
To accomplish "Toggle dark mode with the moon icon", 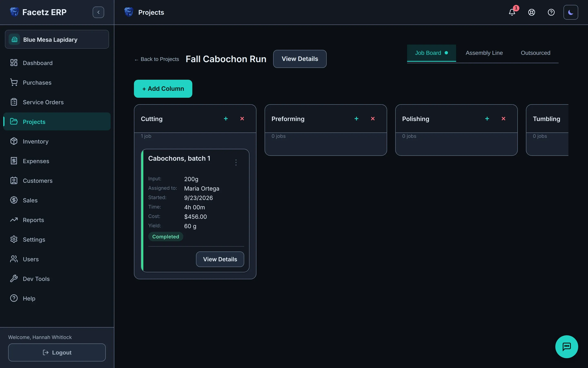I will pyautogui.click(x=570, y=12).
